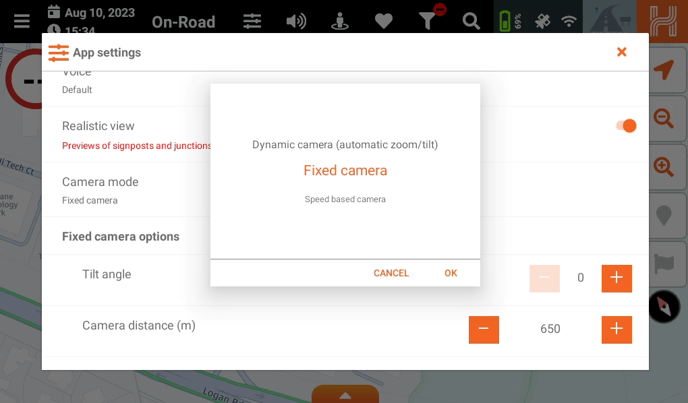Open the street view person icon
Image resolution: width=688 pixels, height=403 pixels.
[340, 21]
